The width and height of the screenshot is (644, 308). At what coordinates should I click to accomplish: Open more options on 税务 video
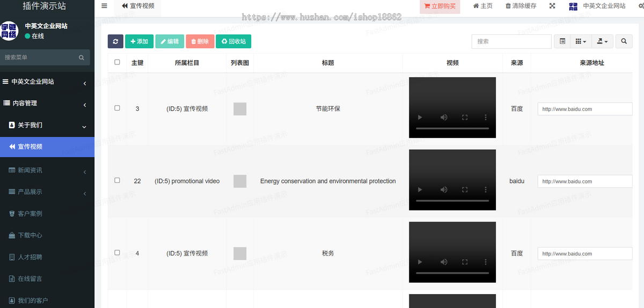pyautogui.click(x=486, y=262)
